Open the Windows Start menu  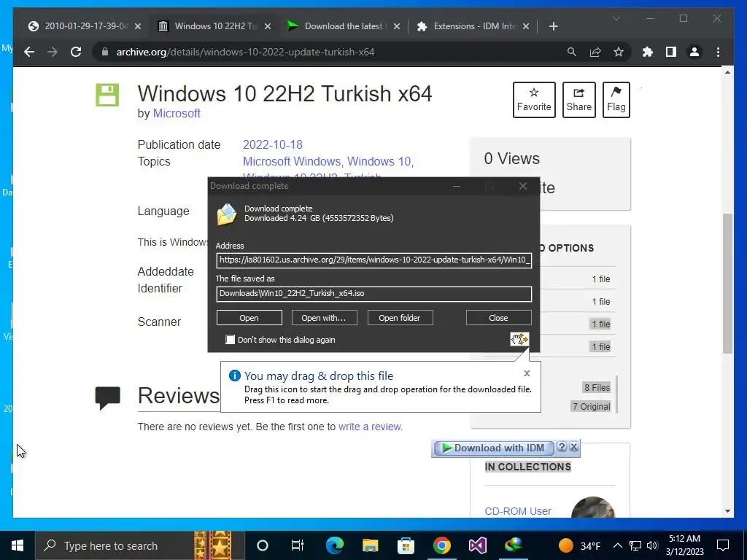(x=18, y=545)
